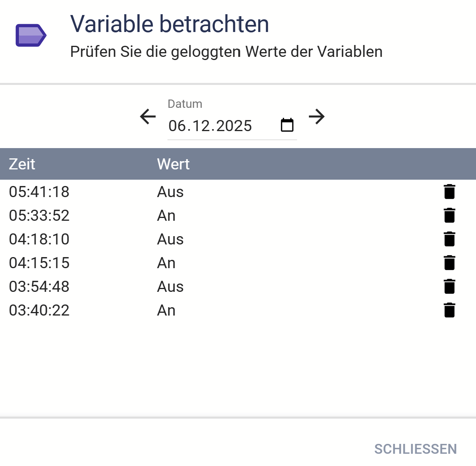Remove the 03:54:48 logged value
The image size is (476, 466).
pos(449,286)
